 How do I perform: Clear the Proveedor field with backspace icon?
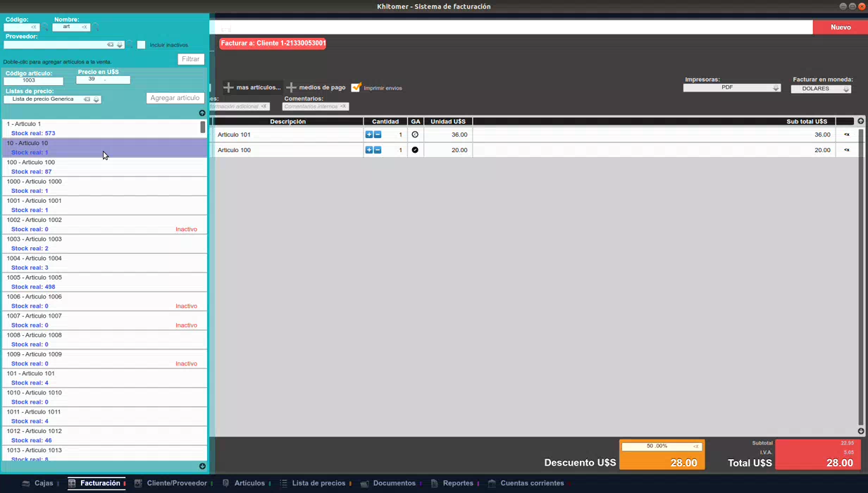coord(110,45)
